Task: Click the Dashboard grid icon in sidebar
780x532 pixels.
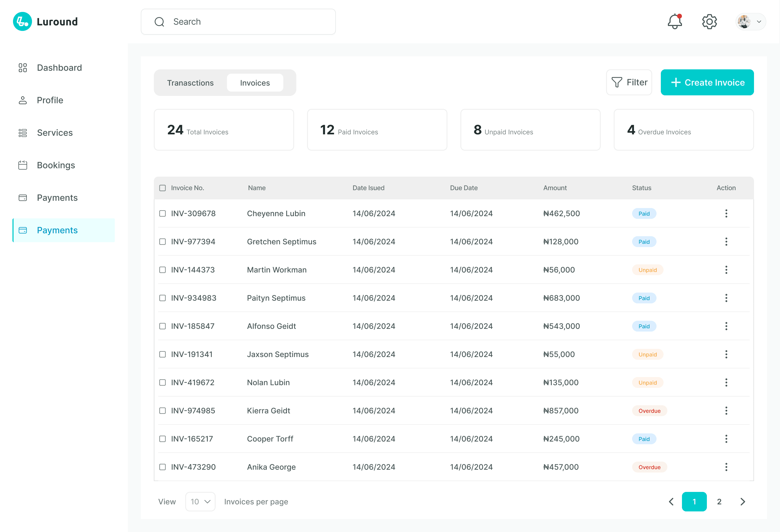Action: coord(22,68)
